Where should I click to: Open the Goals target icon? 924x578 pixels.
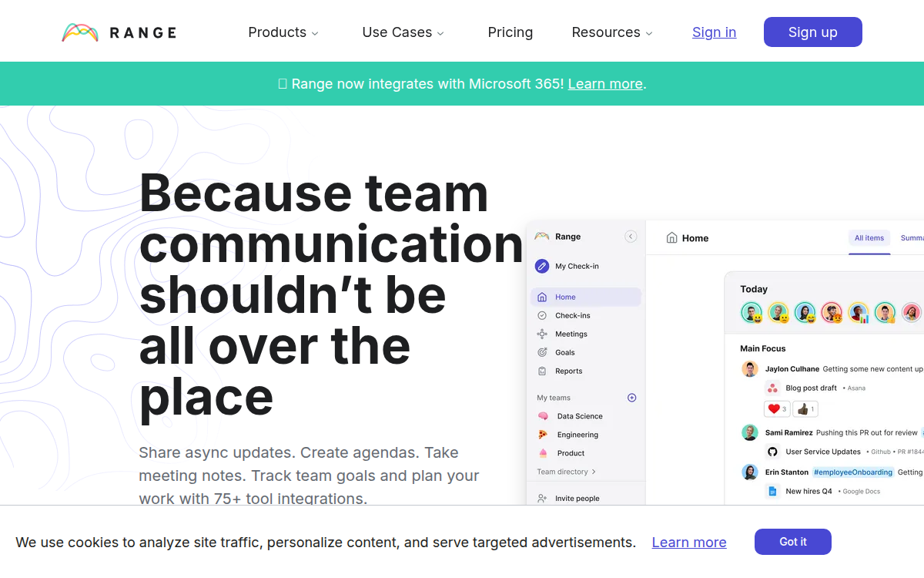click(542, 352)
